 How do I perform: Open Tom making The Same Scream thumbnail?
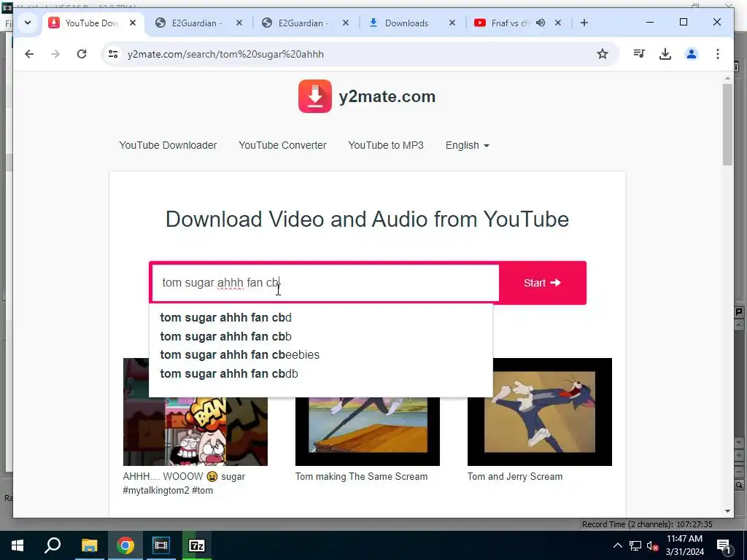[368, 431]
